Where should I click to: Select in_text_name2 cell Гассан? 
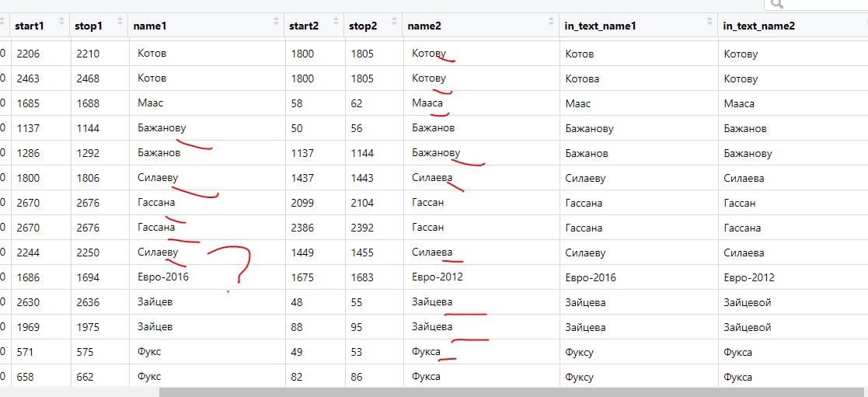coord(740,204)
